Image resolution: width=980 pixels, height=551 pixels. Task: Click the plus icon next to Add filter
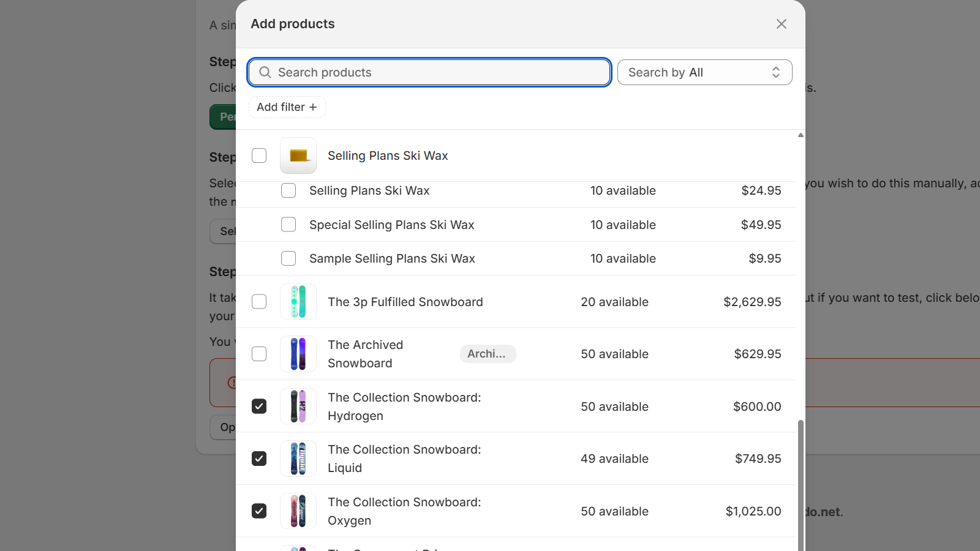pos(313,107)
